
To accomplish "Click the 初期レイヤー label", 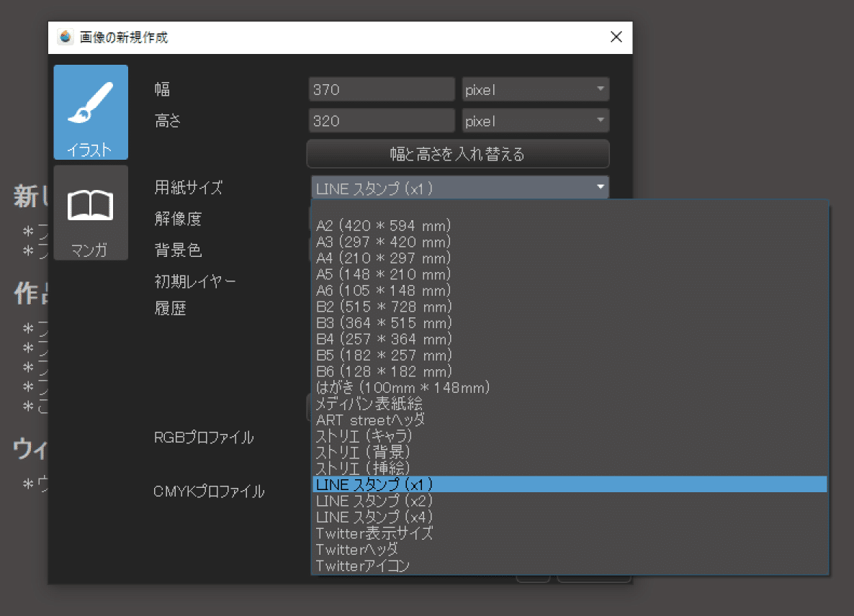I will click(195, 281).
